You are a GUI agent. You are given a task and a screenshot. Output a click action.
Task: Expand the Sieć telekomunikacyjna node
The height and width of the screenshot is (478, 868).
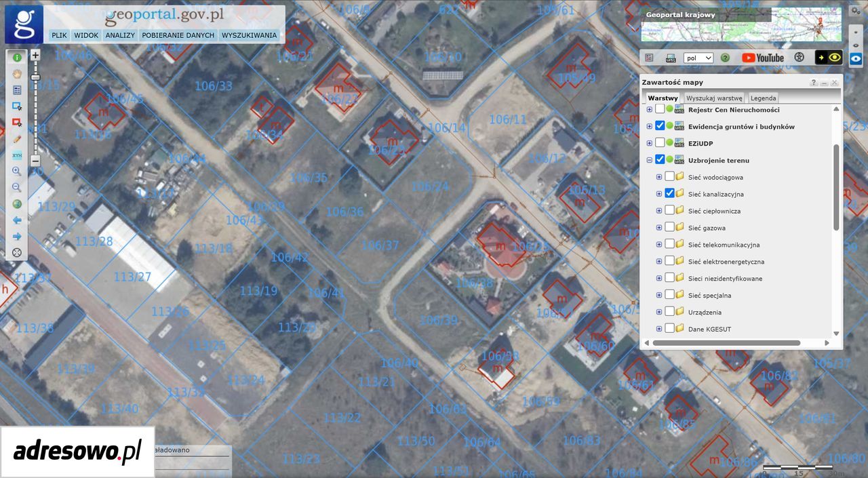pyautogui.click(x=659, y=245)
